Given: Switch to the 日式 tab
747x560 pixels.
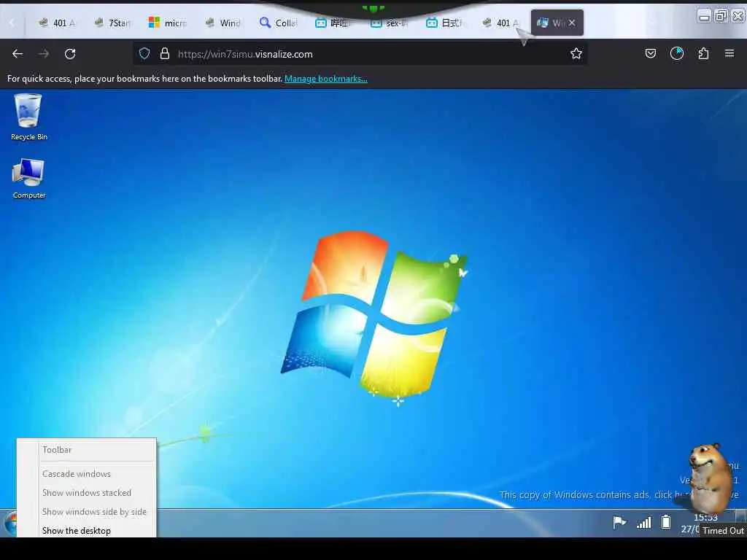Looking at the screenshot, I should (x=444, y=23).
